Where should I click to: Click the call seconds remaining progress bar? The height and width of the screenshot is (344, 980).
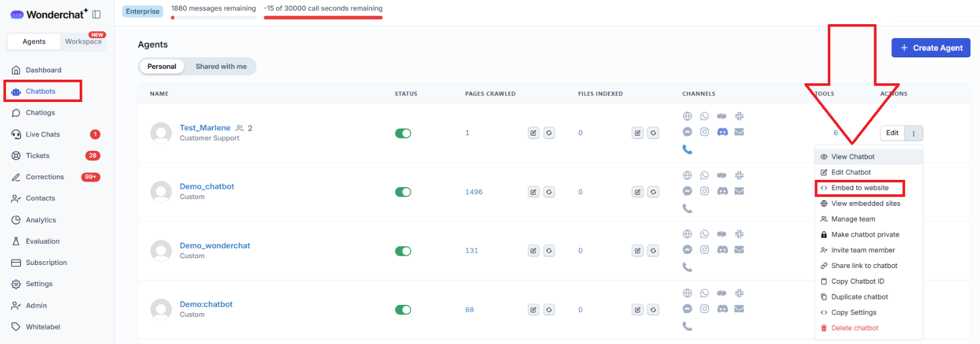pyautogui.click(x=323, y=18)
